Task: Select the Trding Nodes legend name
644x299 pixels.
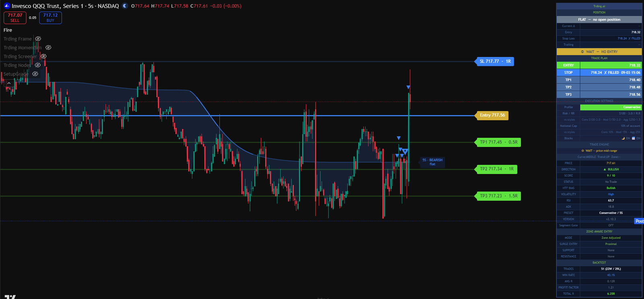Action: pyautogui.click(x=17, y=66)
